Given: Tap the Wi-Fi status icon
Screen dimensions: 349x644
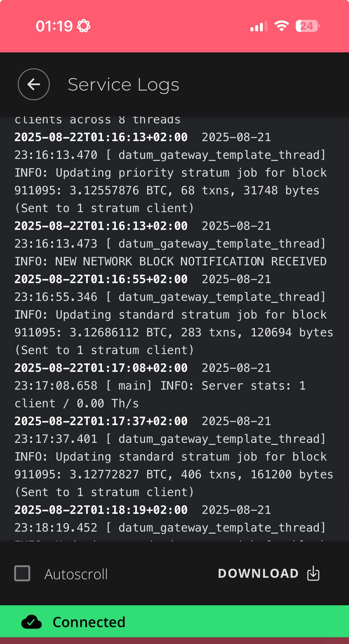Looking at the screenshot, I should pos(282,26).
